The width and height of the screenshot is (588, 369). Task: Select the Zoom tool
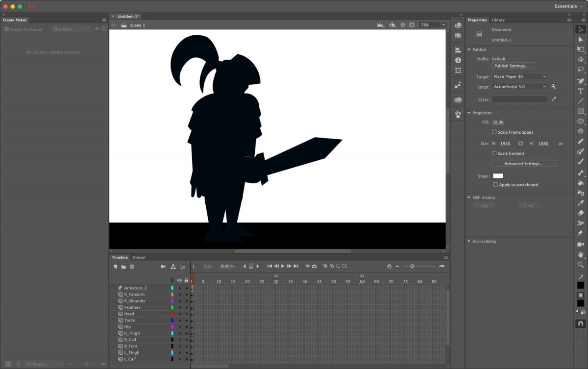pos(581,263)
